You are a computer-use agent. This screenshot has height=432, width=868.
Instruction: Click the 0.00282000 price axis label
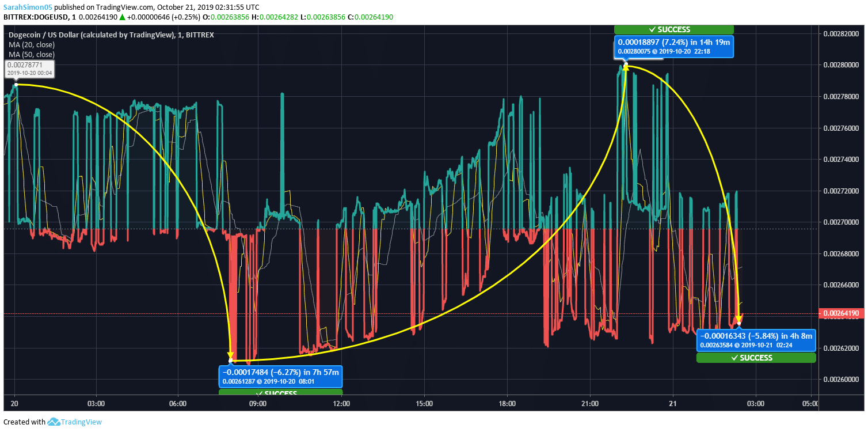point(842,33)
